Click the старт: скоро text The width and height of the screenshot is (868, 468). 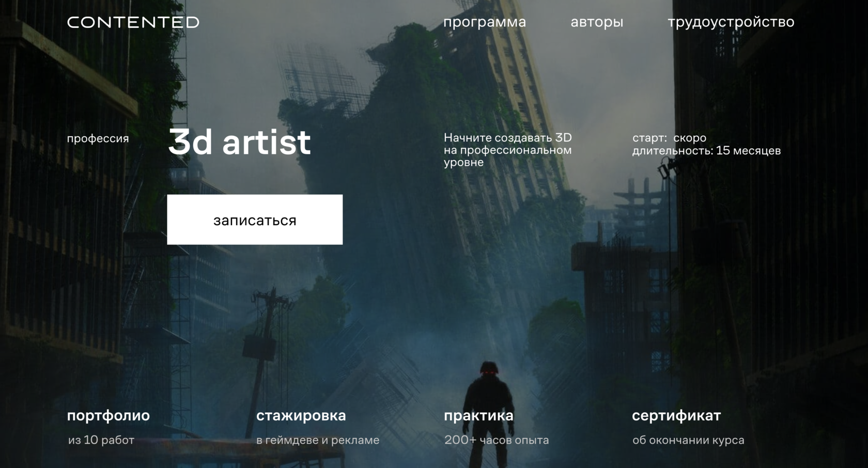click(669, 138)
